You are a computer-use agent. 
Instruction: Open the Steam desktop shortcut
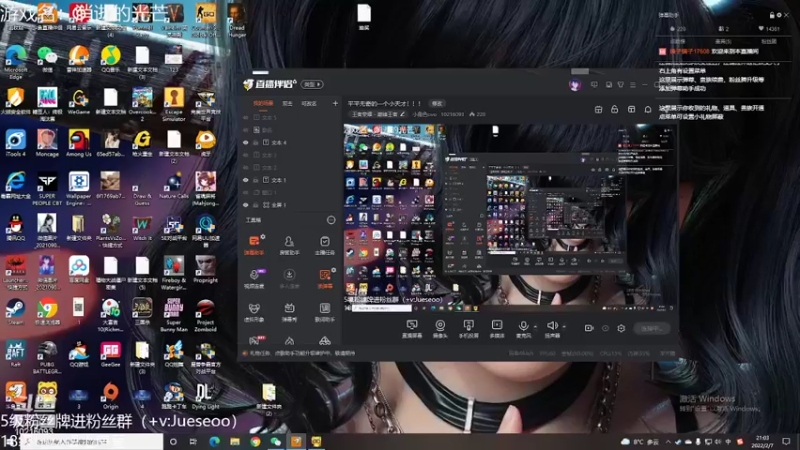click(x=15, y=312)
